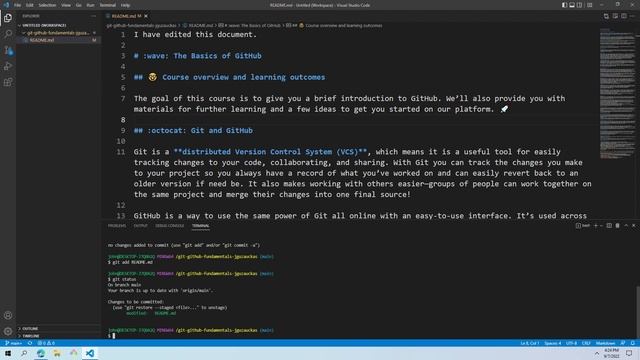Click the Ln, Col status bar entry
Viewport: 640px width, 360px height.
pos(530,343)
